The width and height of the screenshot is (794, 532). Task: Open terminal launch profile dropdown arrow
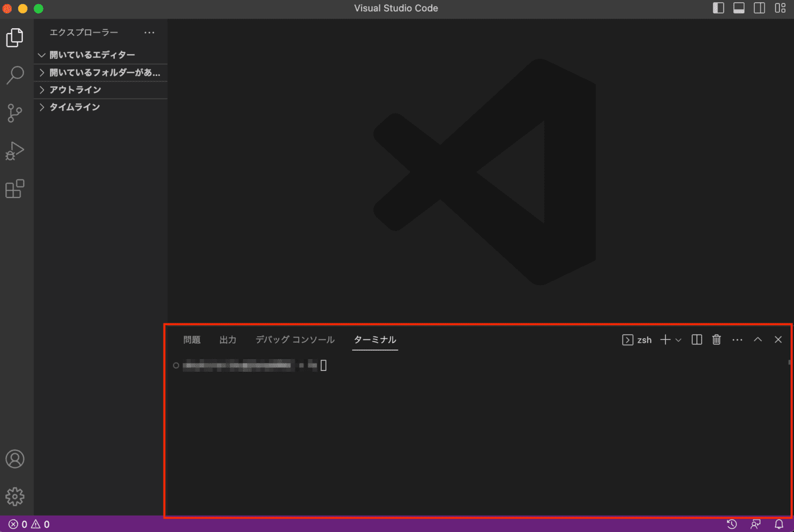(x=678, y=340)
